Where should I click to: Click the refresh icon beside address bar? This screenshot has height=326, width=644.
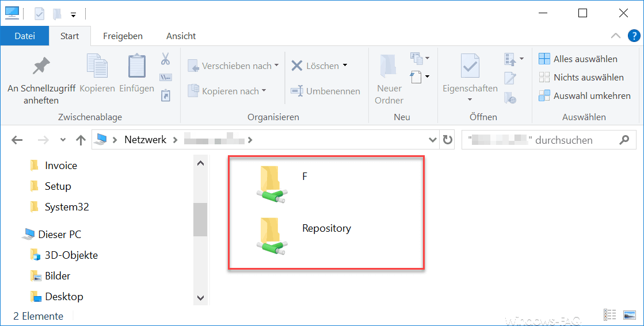(447, 140)
